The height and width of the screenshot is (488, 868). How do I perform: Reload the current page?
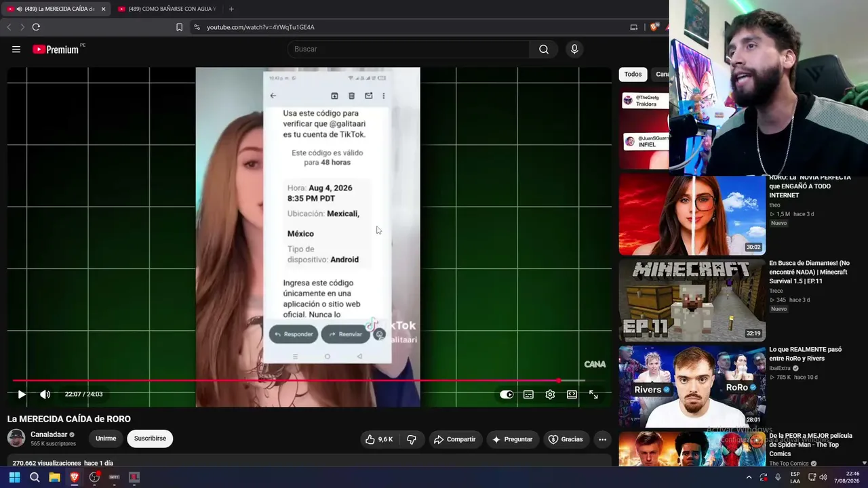(x=36, y=27)
